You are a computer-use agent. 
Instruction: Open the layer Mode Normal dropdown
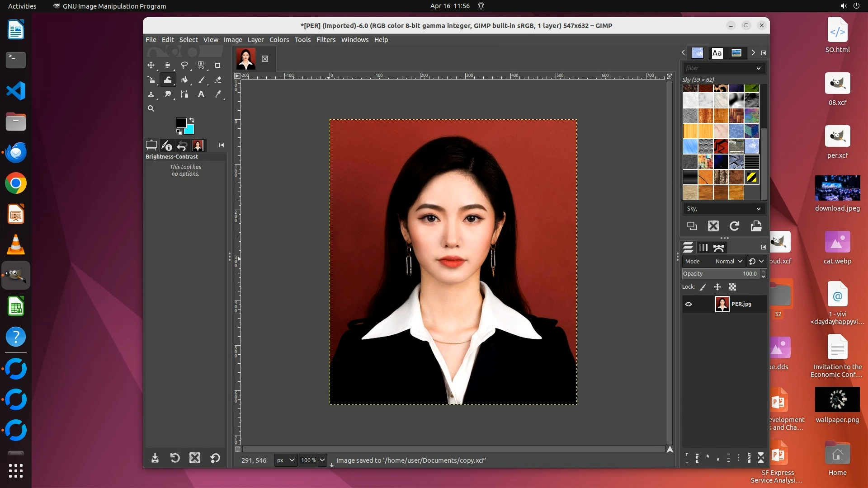(728, 261)
